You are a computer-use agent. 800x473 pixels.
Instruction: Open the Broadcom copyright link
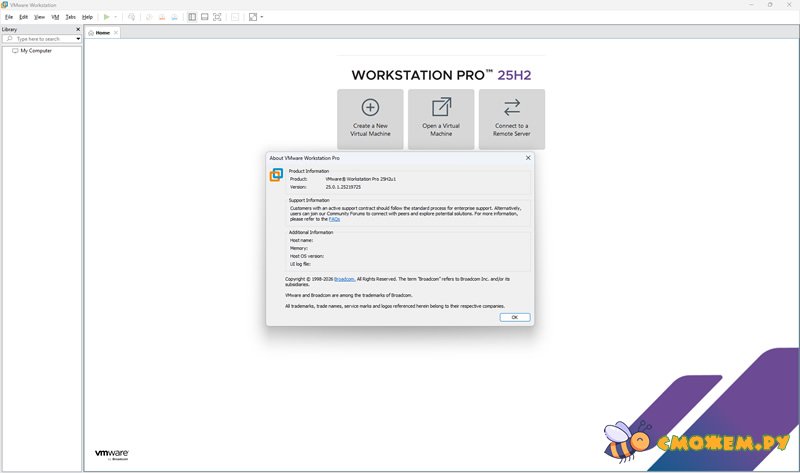344,279
